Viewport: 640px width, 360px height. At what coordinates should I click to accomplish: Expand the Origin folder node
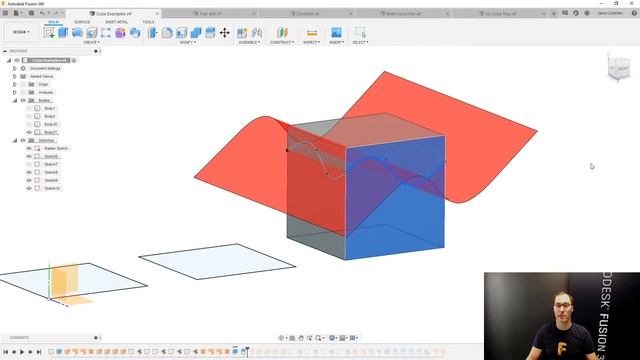point(15,84)
